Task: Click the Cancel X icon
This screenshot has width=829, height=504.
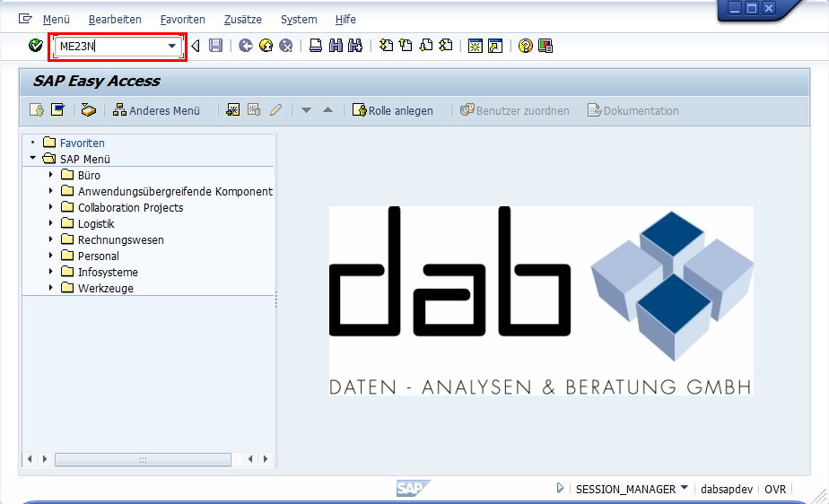Action: click(x=286, y=46)
